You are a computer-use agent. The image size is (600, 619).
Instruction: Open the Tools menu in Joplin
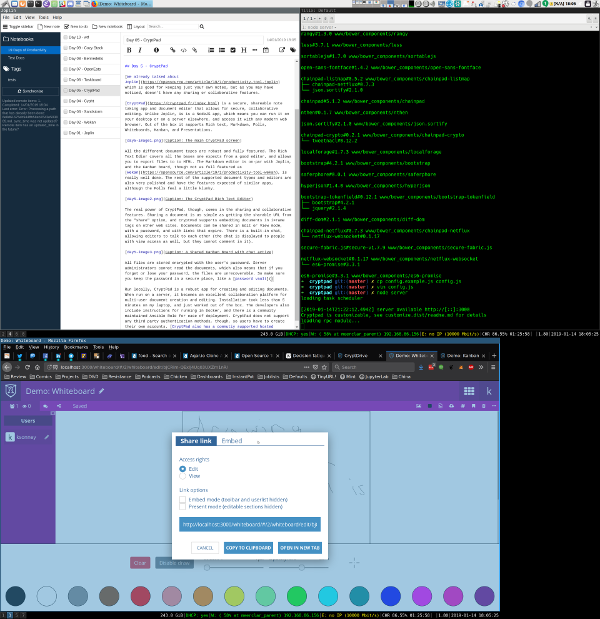42,18
